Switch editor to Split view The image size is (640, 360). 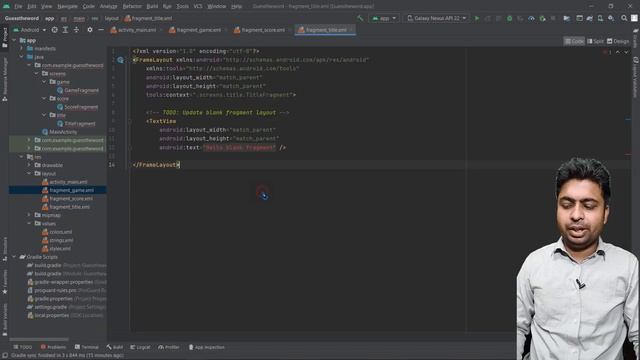[x=596, y=41]
